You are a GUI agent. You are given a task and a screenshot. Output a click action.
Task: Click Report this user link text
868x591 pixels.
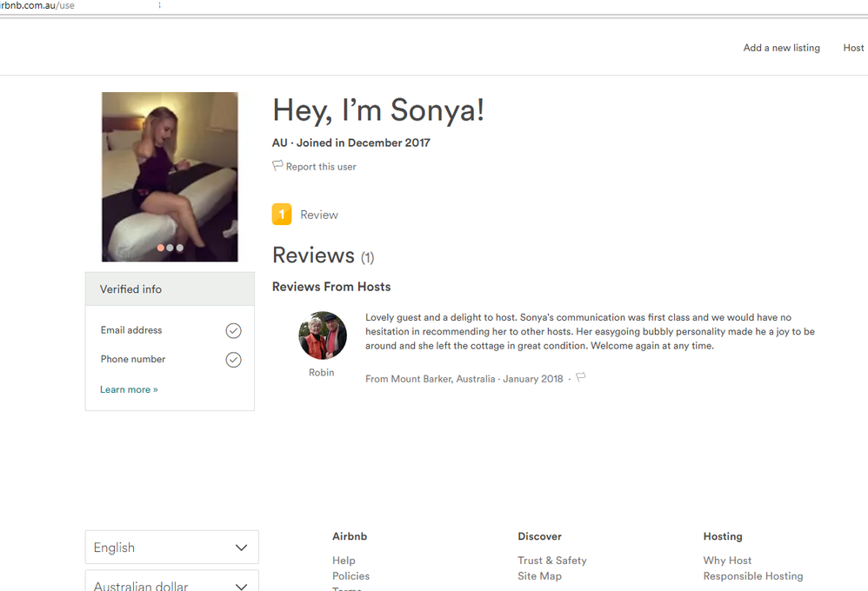pyautogui.click(x=321, y=167)
